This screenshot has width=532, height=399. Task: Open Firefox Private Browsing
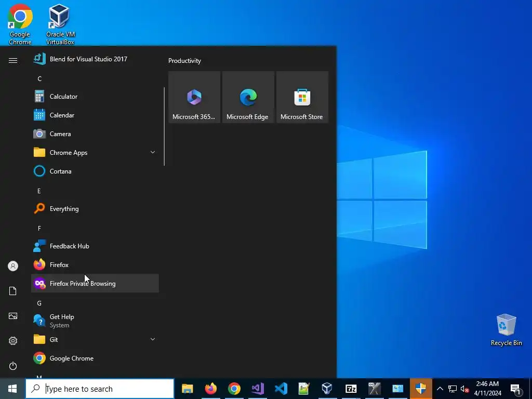(95, 283)
